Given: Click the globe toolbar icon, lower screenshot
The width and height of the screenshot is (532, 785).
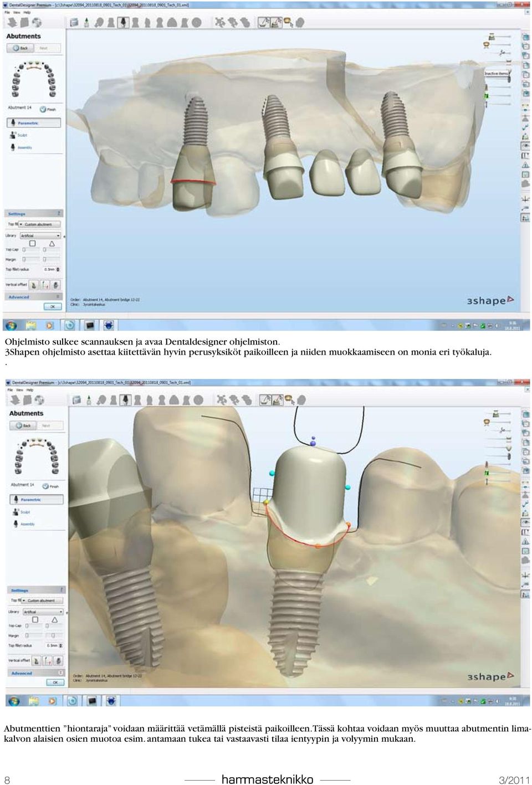Looking at the screenshot, I should click(x=39, y=400).
